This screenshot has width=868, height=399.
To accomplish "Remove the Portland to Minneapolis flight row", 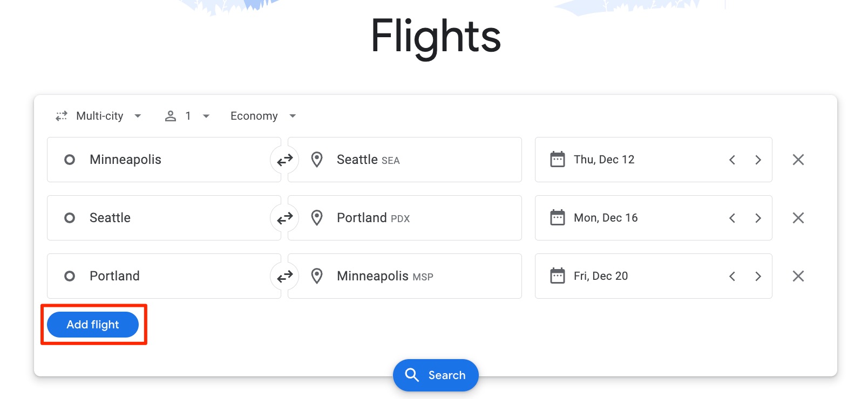I will (798, 276).
